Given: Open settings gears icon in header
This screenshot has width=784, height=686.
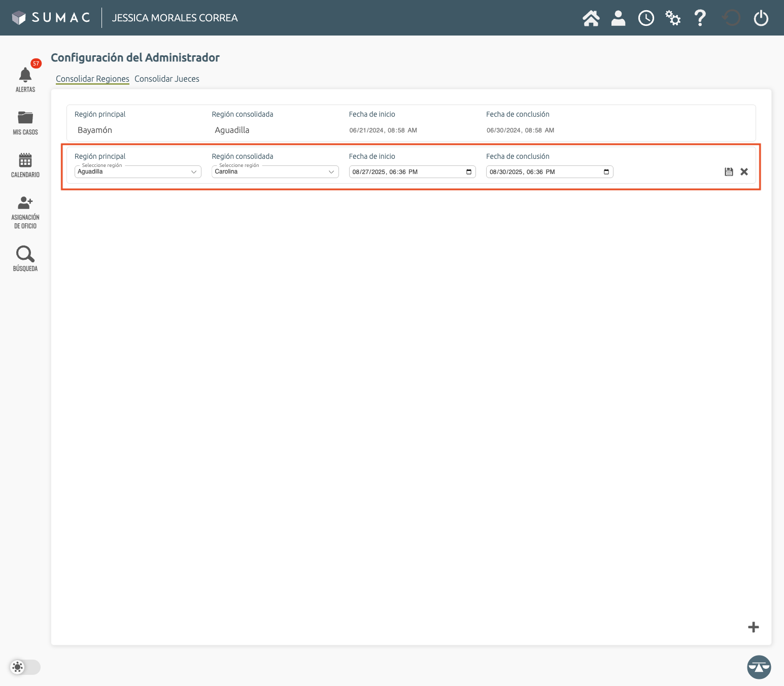Looking at the screenshot, I should click(673, 18).
